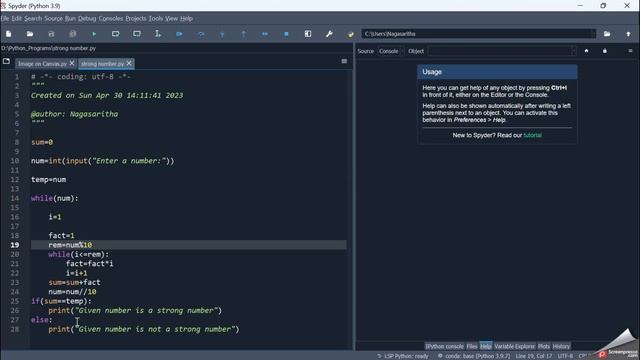Viewport: 640px width, 360px height.
Task: Click the UTF-8 encoding status entry
Action: [565, 356]
